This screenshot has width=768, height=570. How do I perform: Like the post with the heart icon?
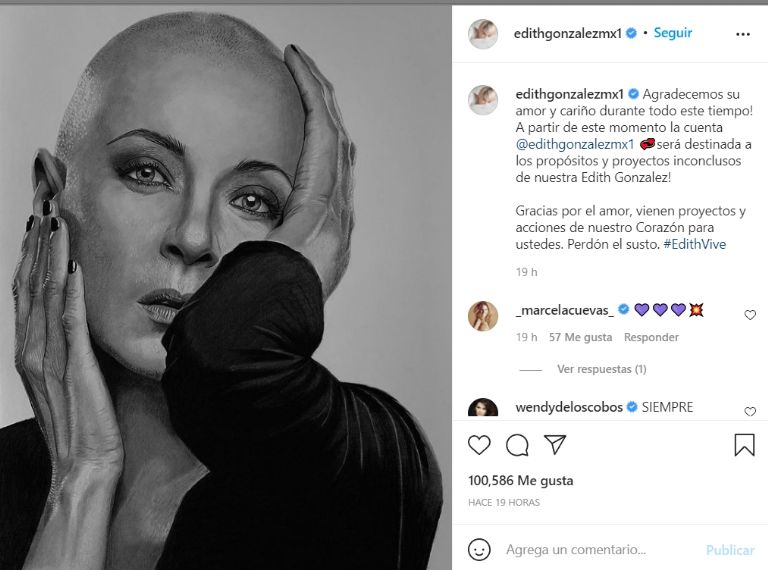pyautogui.click(x=479, y=445)
